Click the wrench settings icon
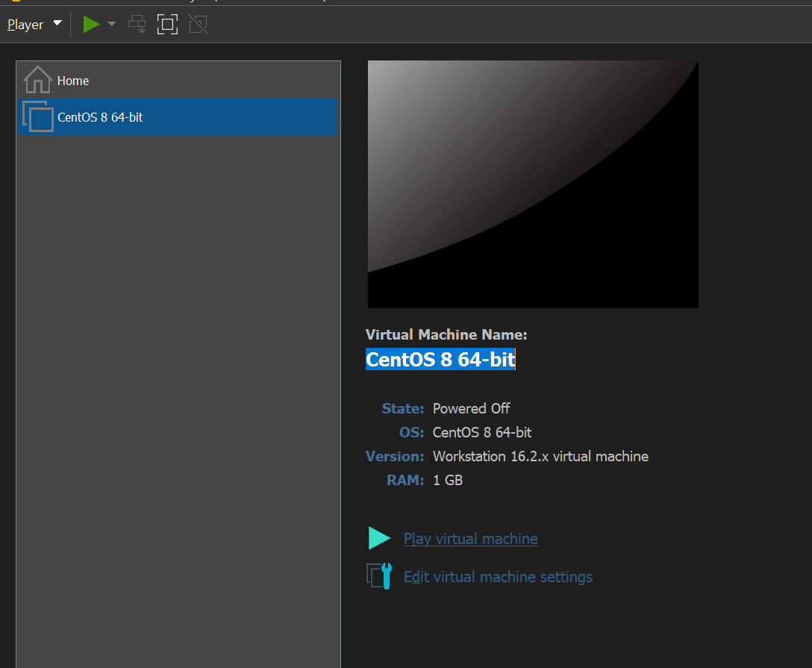 pyautogui.click(x=380, y=576)
